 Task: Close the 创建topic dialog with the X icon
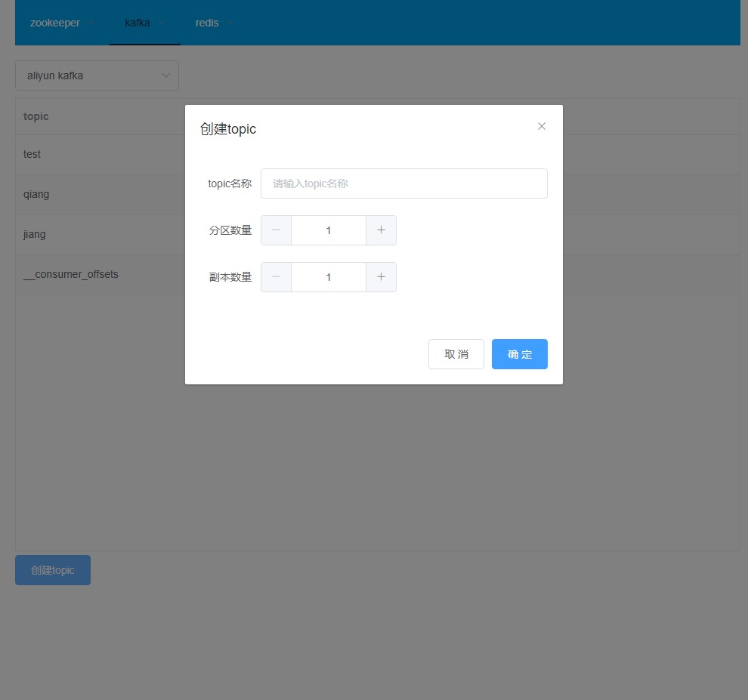[x=542, y=126]
